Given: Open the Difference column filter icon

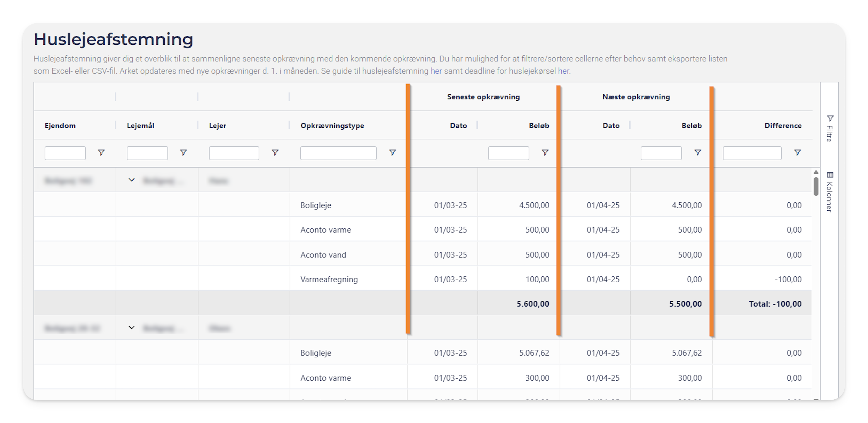Looking at the screenshot, I should [797, 153].
